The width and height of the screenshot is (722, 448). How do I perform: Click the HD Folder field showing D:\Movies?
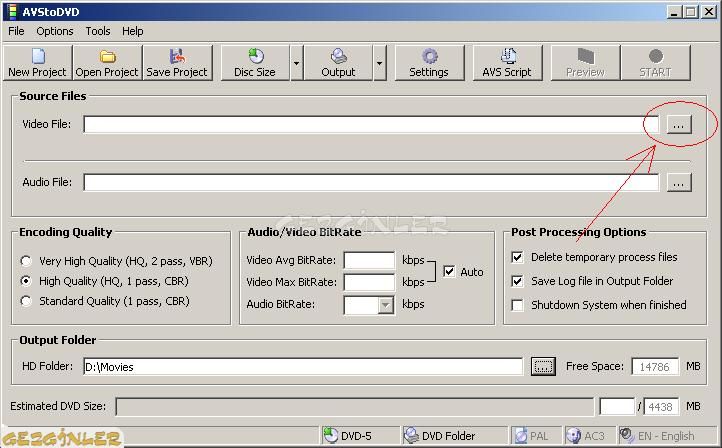[x=303, y=367]
